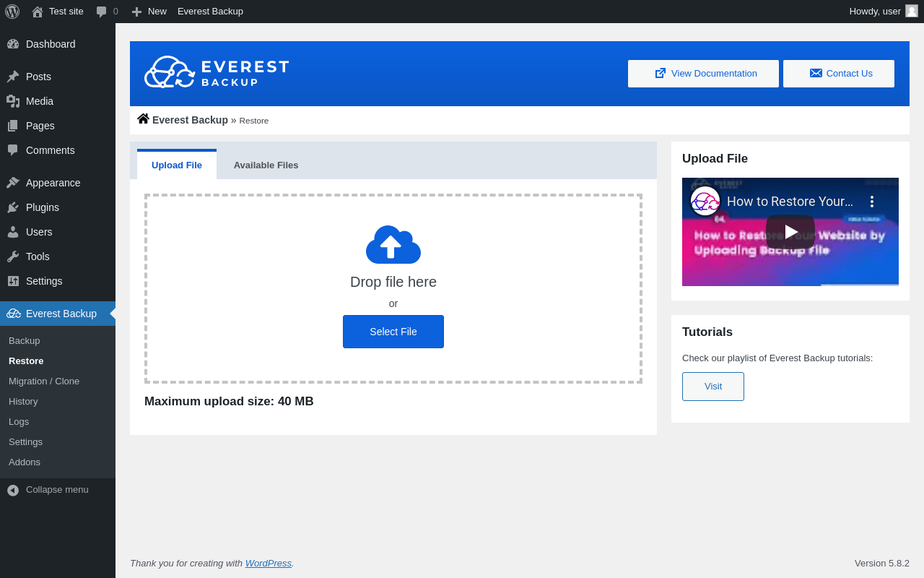Click the Version 5.8.2 footer text
The image size is (924, 578).
pos(882,563)
